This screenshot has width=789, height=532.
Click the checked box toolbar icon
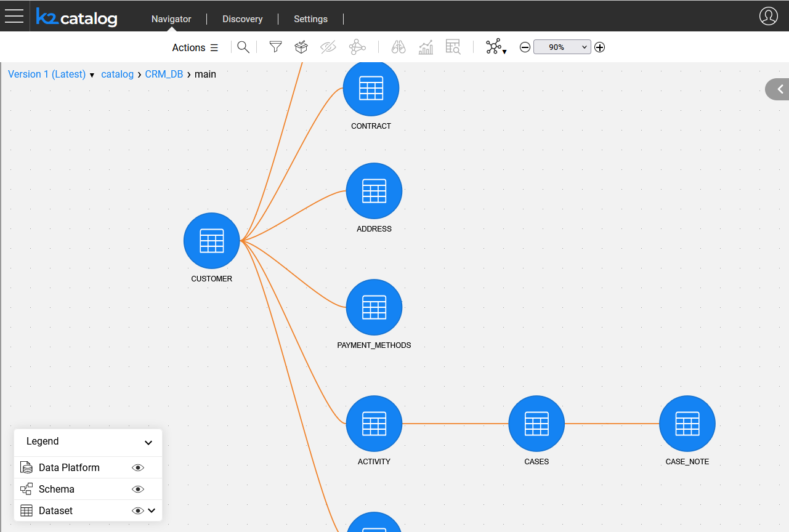(301, 47)
